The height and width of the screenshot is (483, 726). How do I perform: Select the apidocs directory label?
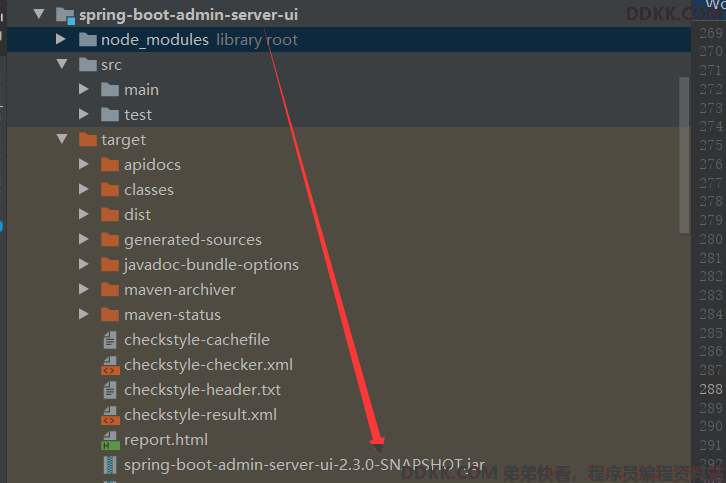click(x=152, y=165)
